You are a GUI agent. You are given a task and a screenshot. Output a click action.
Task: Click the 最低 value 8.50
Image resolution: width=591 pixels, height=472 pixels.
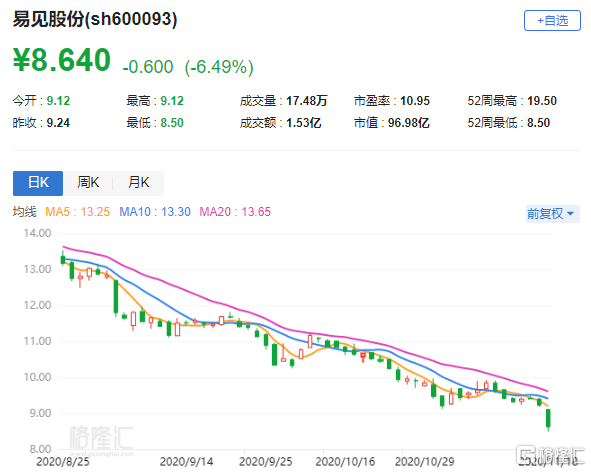(172, 123)
